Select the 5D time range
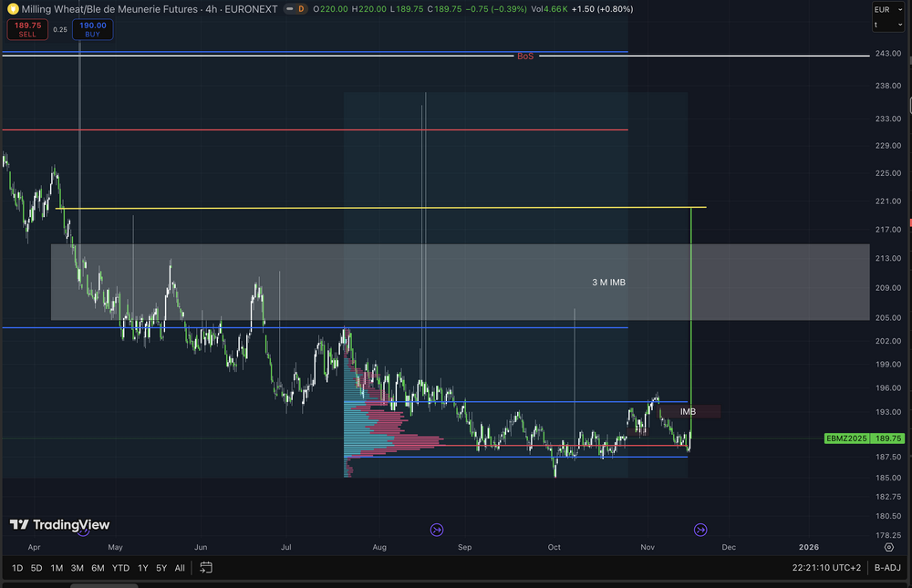This screenshot has width=912, height=588. point(36,568)
